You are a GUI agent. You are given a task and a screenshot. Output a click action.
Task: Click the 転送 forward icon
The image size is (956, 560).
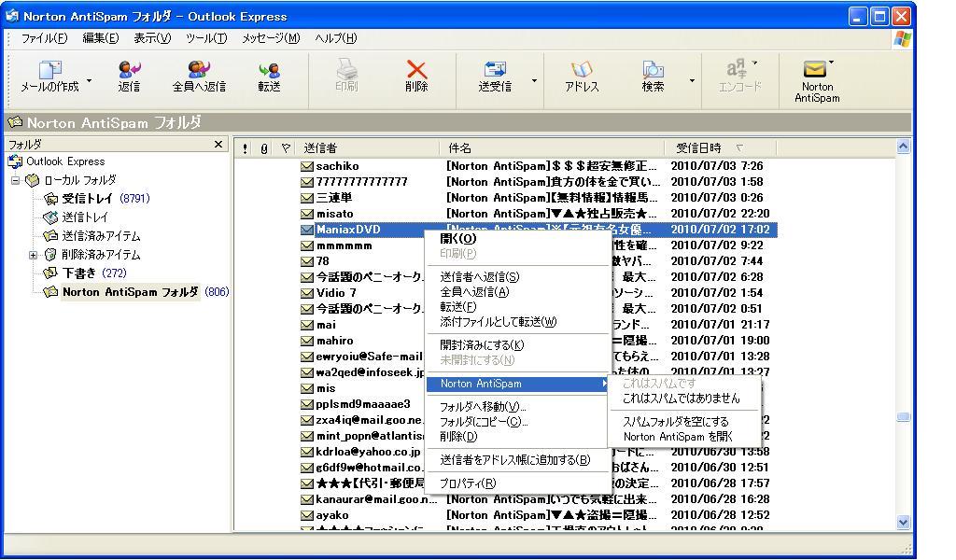point(269,69)
